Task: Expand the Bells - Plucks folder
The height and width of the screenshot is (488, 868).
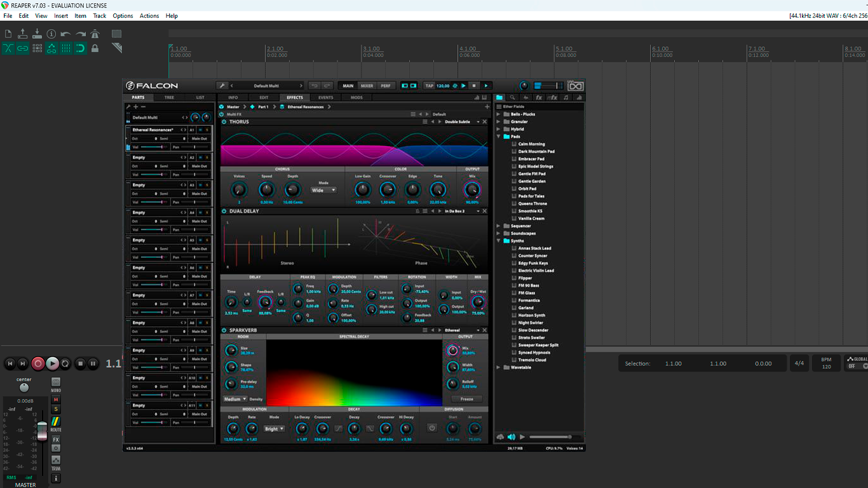Action: coord(498,114)
